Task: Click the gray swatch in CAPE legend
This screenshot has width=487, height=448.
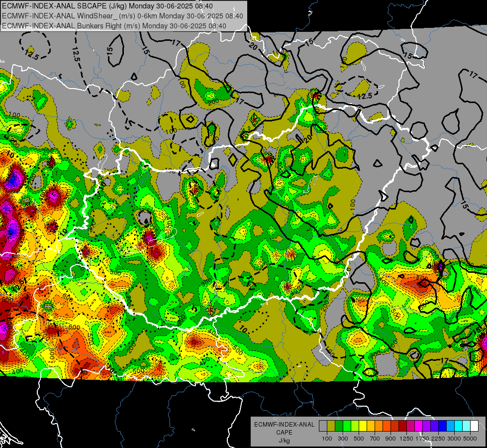Action: (x=323, y=426)
